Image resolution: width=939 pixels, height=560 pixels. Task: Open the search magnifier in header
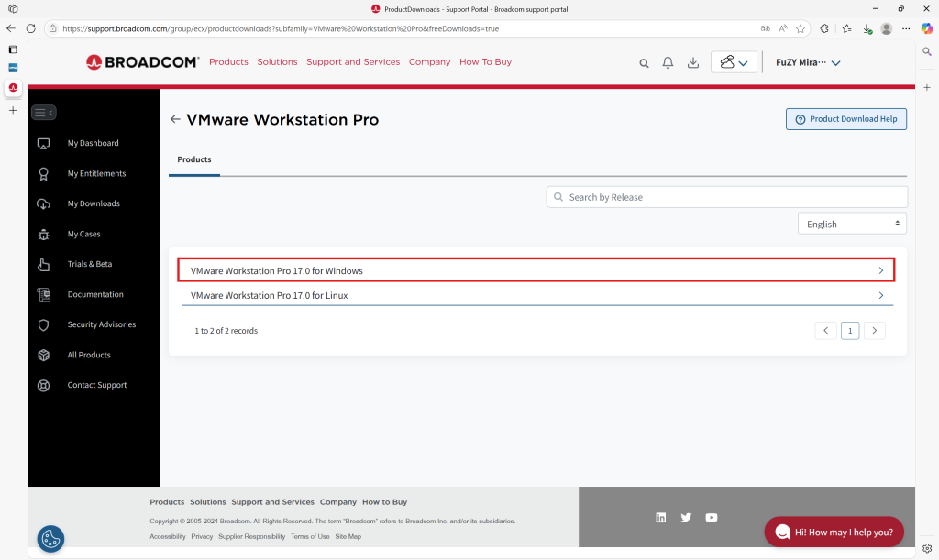tap(644, 63)
